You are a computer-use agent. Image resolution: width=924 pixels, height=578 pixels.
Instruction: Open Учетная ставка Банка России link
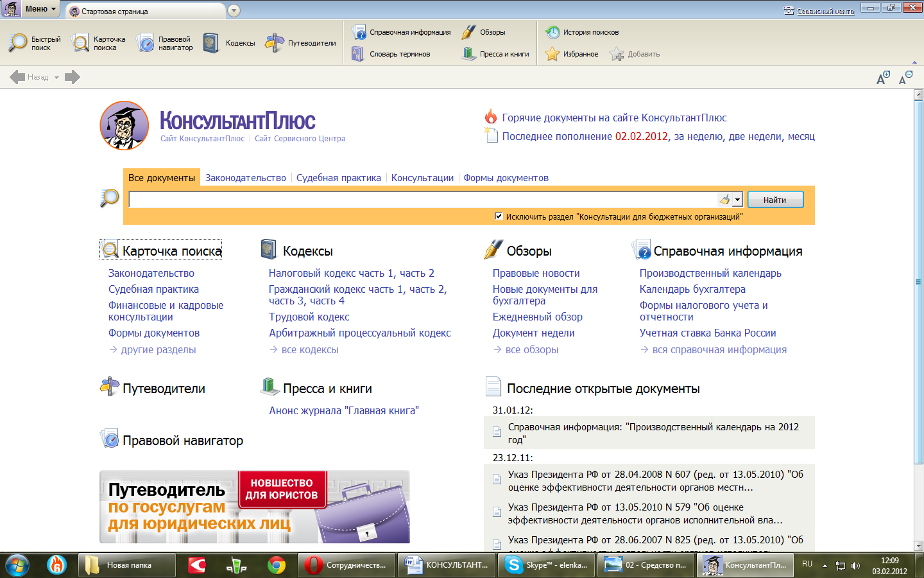708,333
